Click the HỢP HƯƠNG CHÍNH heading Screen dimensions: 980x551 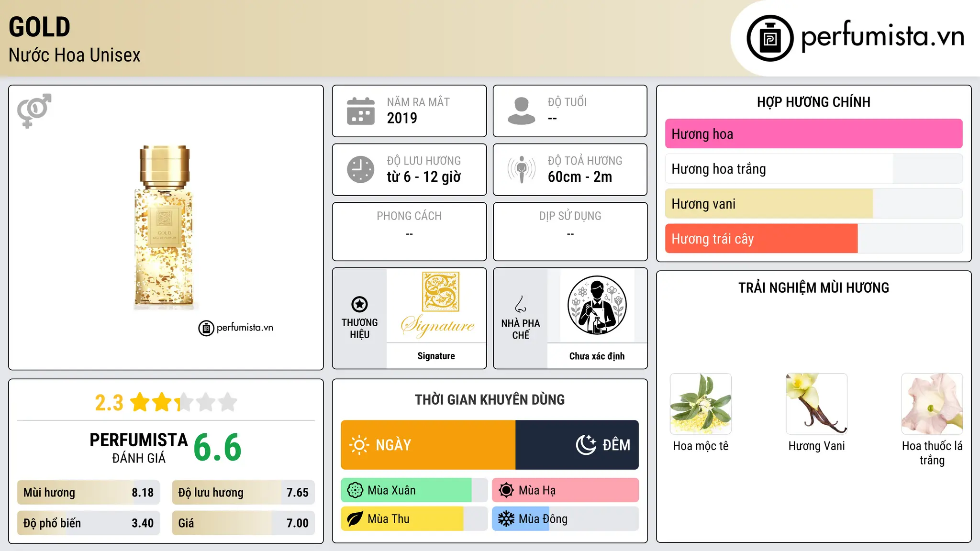[x=813, y=102]
